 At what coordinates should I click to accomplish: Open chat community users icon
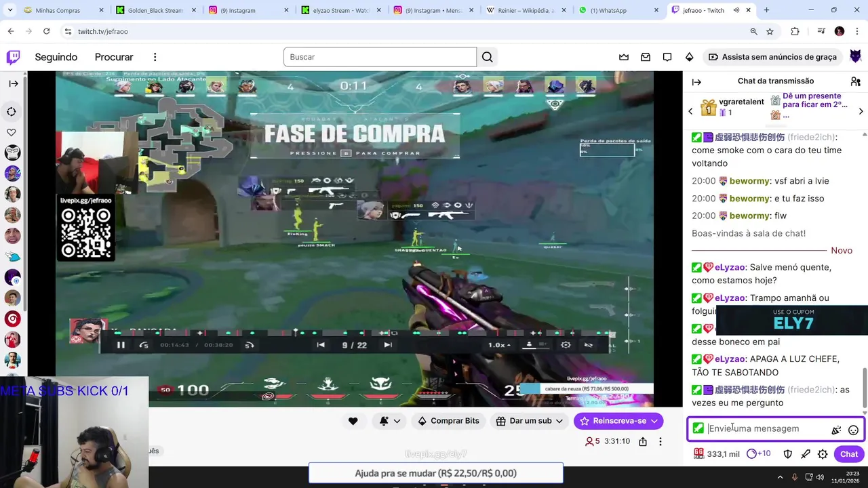click(855, 81)
